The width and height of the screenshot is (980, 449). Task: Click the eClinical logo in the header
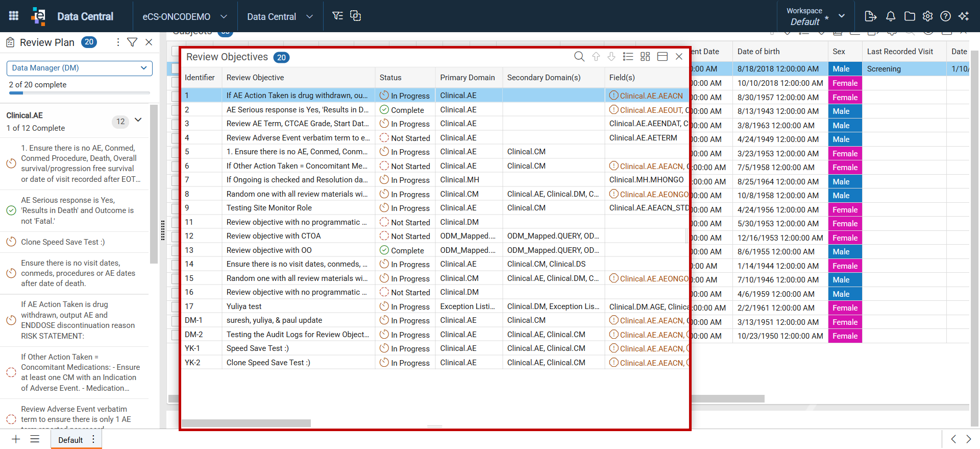[38, 16]
